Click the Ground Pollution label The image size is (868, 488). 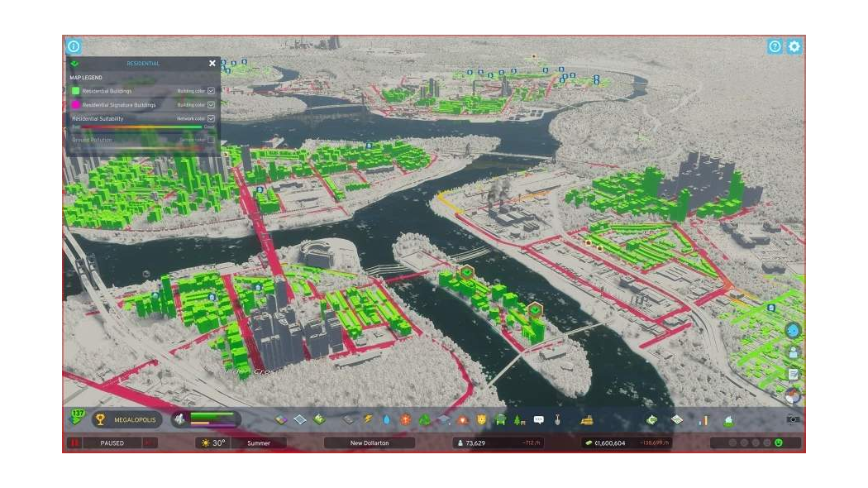click(92, 140)
